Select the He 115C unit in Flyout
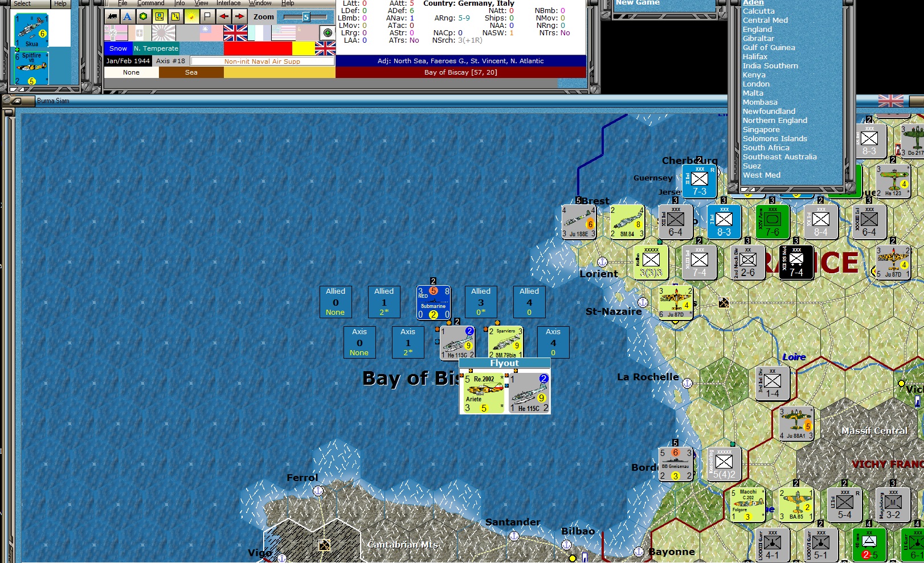Viewport: 924px width, 563px height. [x=528, y=392]
